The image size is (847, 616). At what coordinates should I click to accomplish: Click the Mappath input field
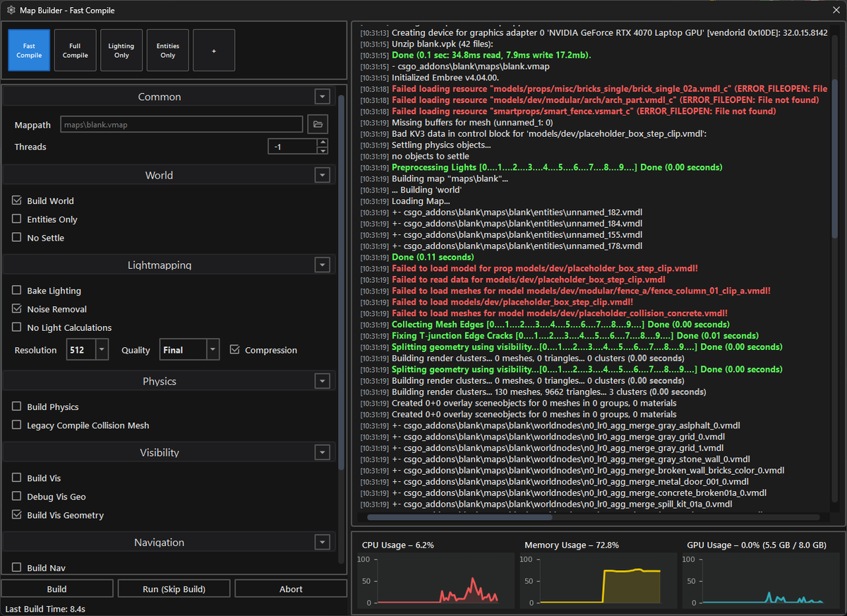click(x=181, y=125)
